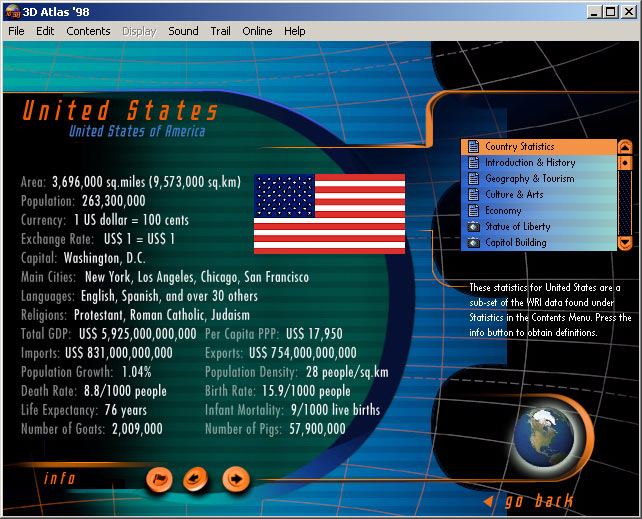Click the 3D Atlas '98 title bar icon
This screenshot has width=642, height=519.
click(x=12, y=11)
